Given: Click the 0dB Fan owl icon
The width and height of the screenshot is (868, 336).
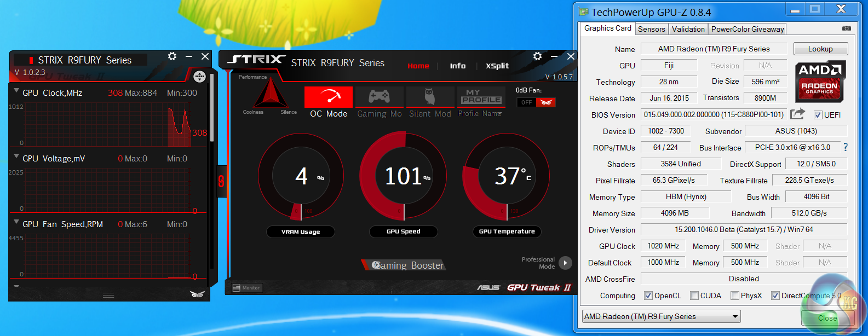Looking at the screenshot, I should [x=546, y=102].
